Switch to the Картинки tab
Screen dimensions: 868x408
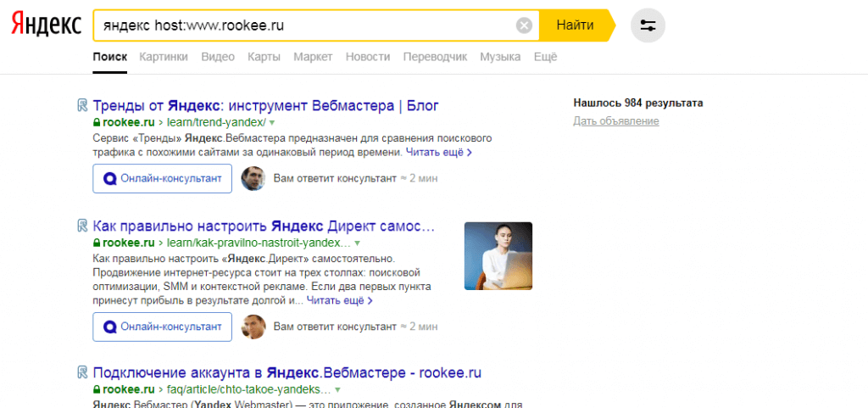tap(164, 57)
